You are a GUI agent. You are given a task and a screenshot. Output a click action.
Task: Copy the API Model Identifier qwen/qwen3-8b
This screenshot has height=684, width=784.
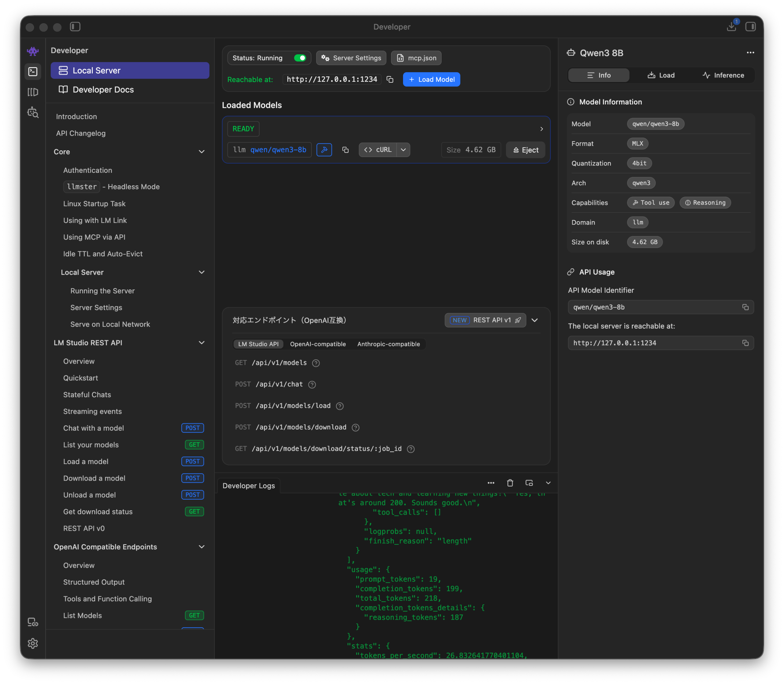pyautogui.click(x=745, y=307)
